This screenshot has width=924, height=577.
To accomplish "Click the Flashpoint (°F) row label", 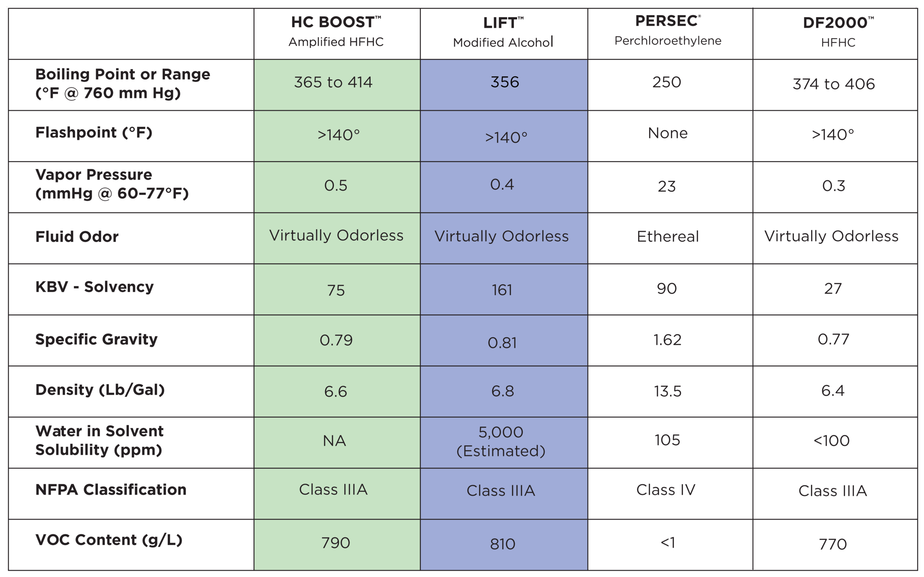I will coord(94,133).
